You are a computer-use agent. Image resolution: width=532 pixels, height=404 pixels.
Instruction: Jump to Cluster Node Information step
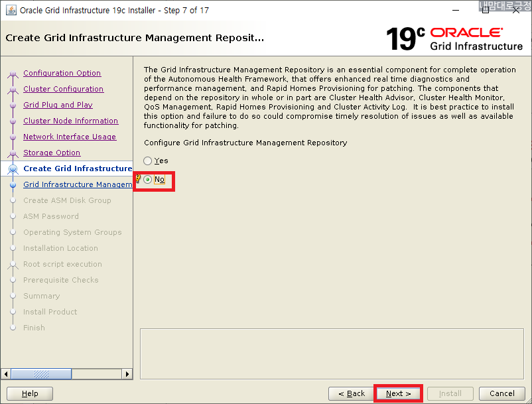[70, 121]
